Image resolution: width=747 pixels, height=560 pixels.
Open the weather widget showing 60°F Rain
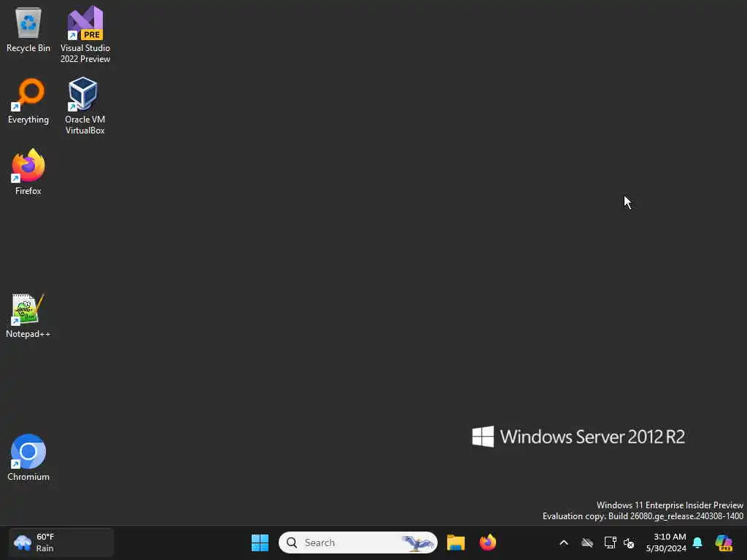pos(61,542)
